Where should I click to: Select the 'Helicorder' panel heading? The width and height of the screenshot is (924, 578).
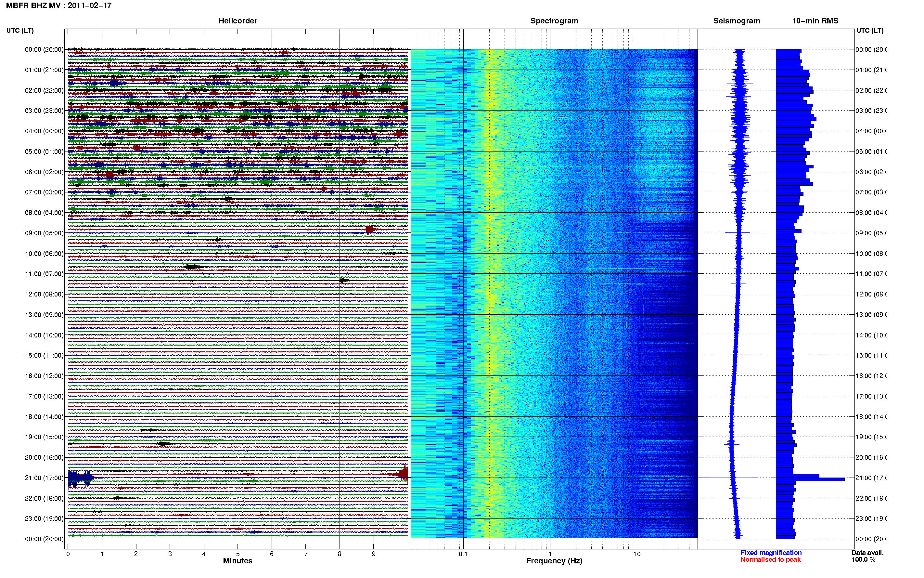click(237, 21)
